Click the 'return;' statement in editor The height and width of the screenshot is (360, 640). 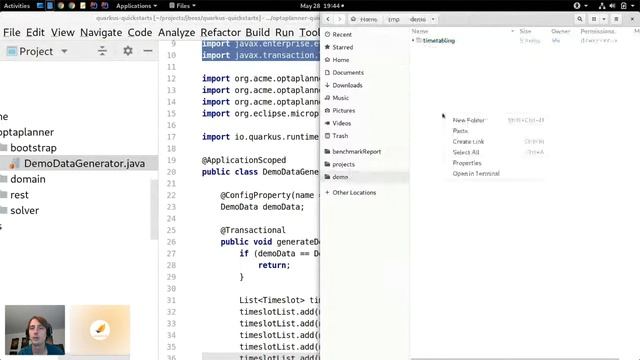click(274, 265)
